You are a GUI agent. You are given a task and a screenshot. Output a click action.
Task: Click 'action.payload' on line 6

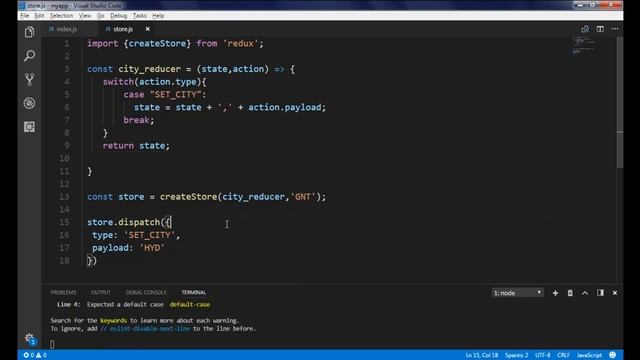coord(284,107)
